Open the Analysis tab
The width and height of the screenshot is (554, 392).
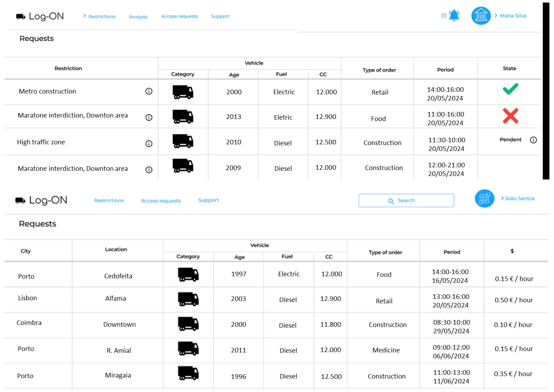point(138,17)
